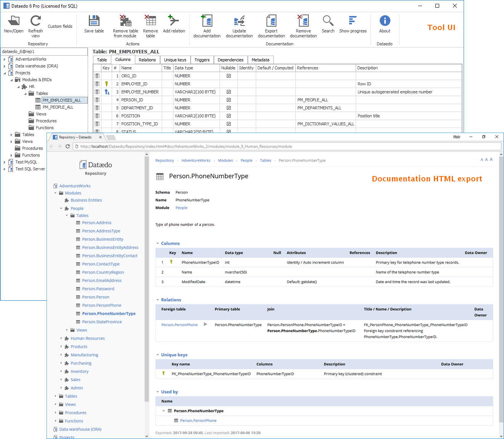Expand the Test MySQL tree node
Image resolution: width=504 pixels, height=439 pixels.
click(x=5, y=162)
